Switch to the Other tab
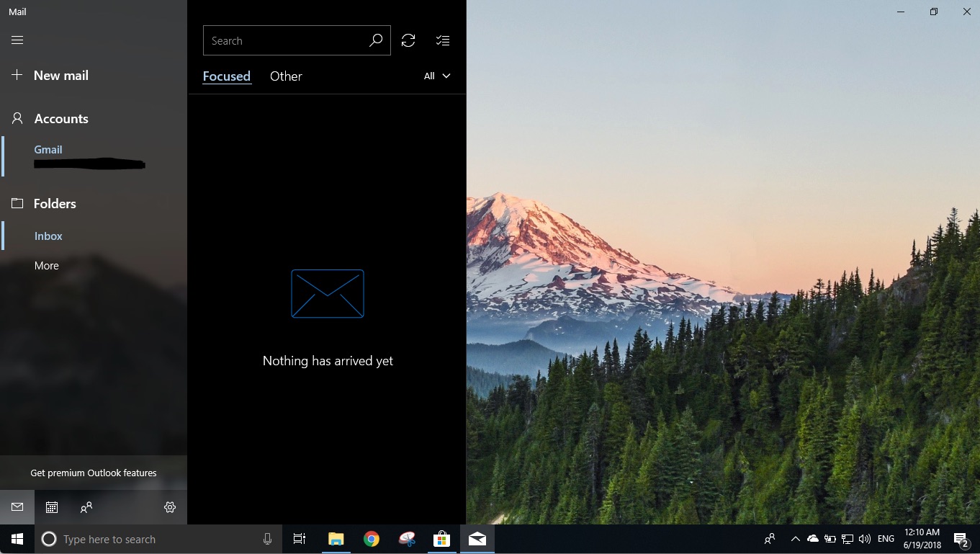 286,76
